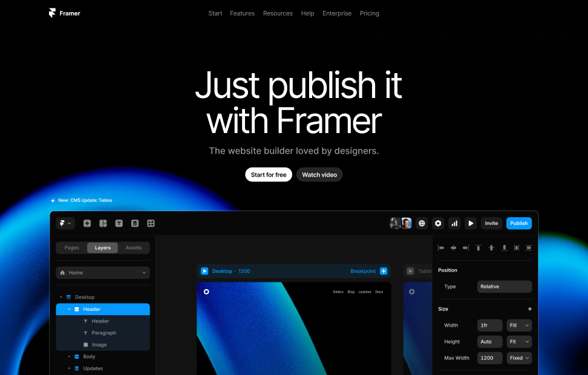Click the align bottom icon

click(505, 248)
